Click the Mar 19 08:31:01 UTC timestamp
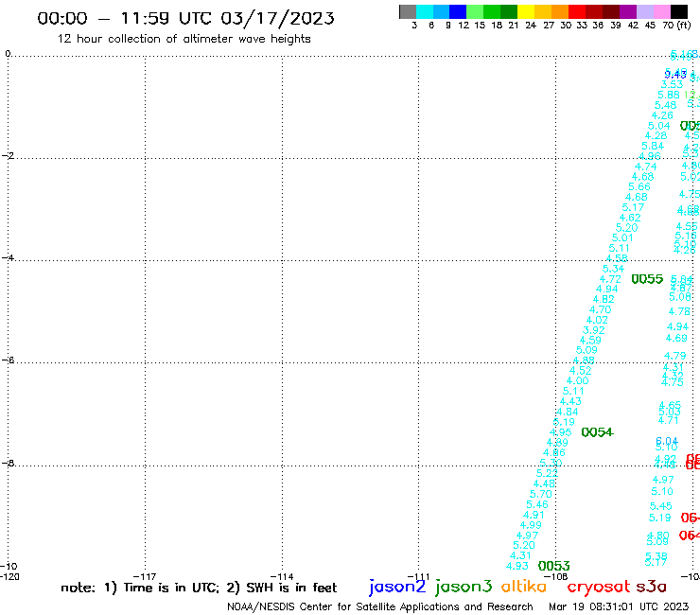Screen dimensions: 700x615 pos(619,606)
